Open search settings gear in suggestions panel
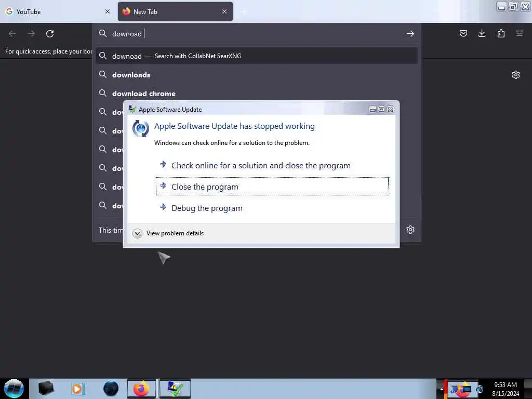Screen dimensions: 532x399 (410, 230)
